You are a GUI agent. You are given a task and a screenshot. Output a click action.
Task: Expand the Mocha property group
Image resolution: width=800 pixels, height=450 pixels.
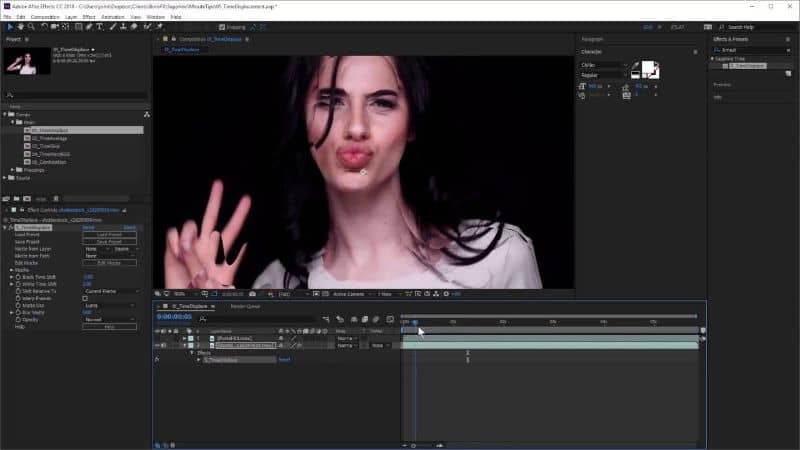point(12,270)
